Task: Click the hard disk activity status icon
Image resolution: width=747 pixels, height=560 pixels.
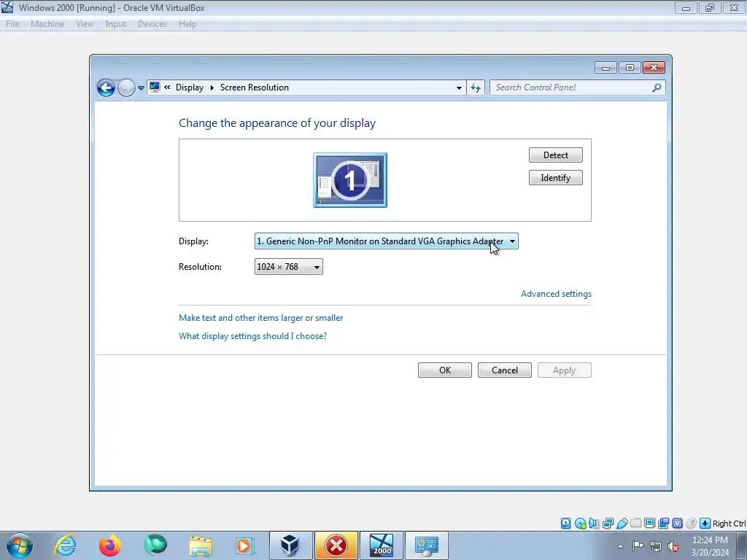Action: (565, 524)
